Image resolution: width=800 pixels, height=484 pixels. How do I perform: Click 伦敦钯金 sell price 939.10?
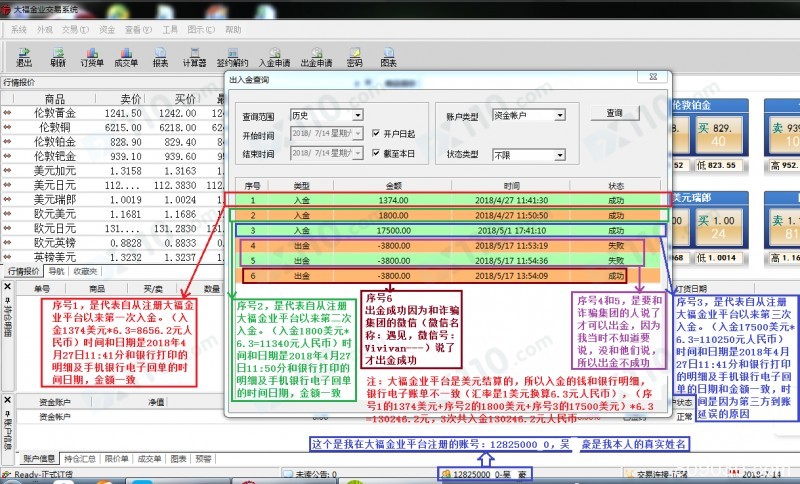coord(126,156)
